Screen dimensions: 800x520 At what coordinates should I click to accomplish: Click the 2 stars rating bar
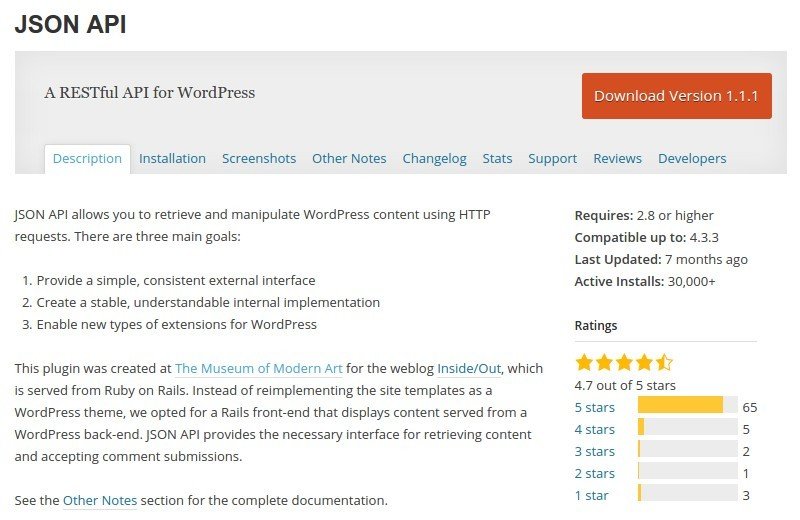coord(688,471)
